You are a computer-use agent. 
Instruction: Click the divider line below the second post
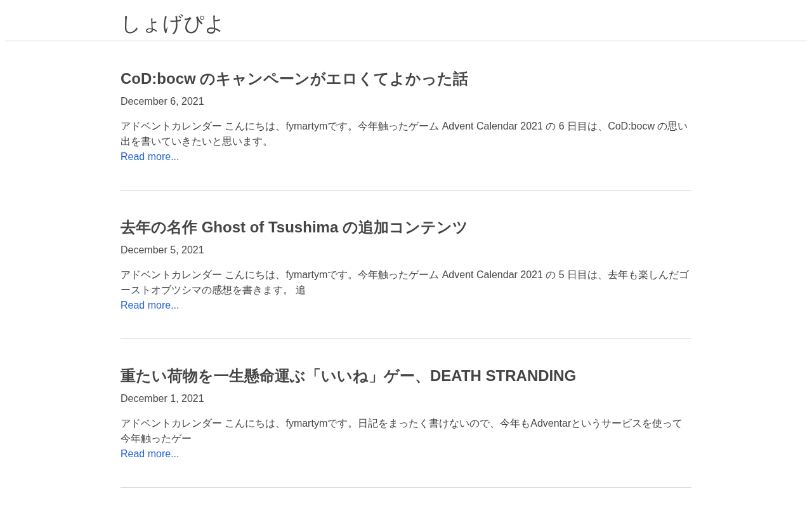[x=406, y=339]
